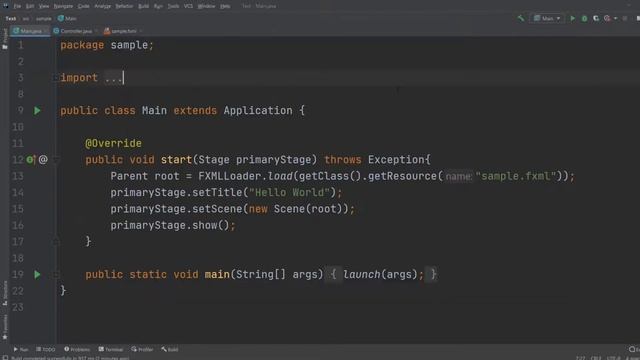This screenshot has width=640, height=360.
Task: Click the greyed Stop square in the toolbar
Action: [625, 18]
